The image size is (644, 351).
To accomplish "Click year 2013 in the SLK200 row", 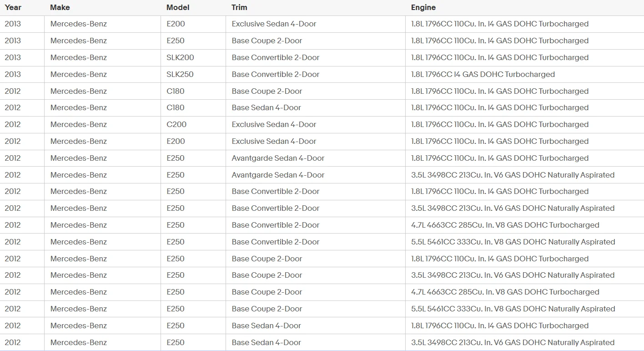I will [x=13, y=57].
